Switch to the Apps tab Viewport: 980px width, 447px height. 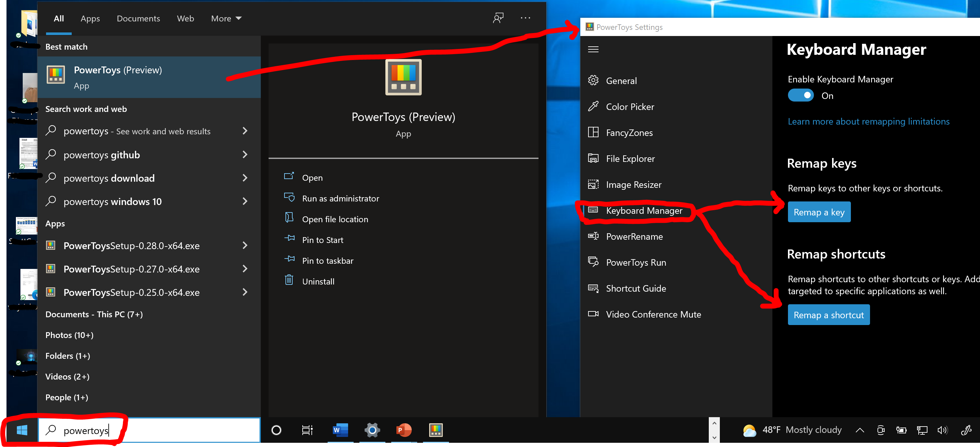click(90, 18)
